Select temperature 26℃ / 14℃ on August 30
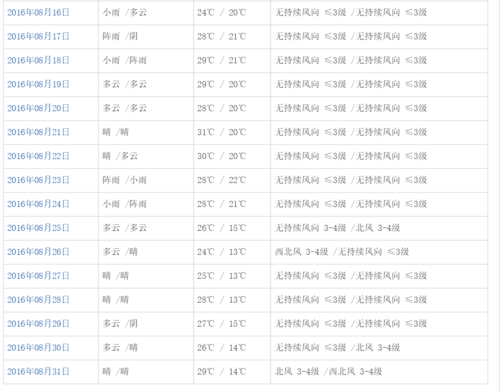 click(x=221, y=348)
